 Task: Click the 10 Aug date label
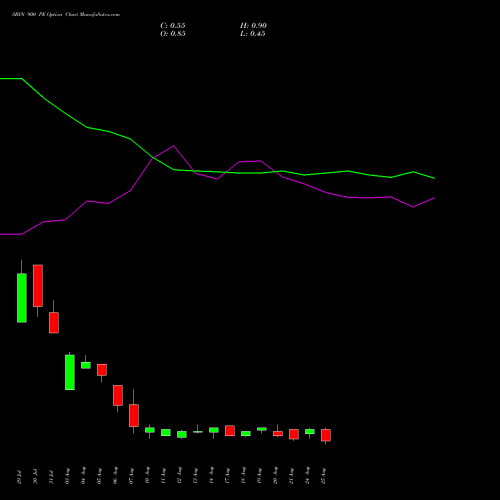(x=147, y=476)
